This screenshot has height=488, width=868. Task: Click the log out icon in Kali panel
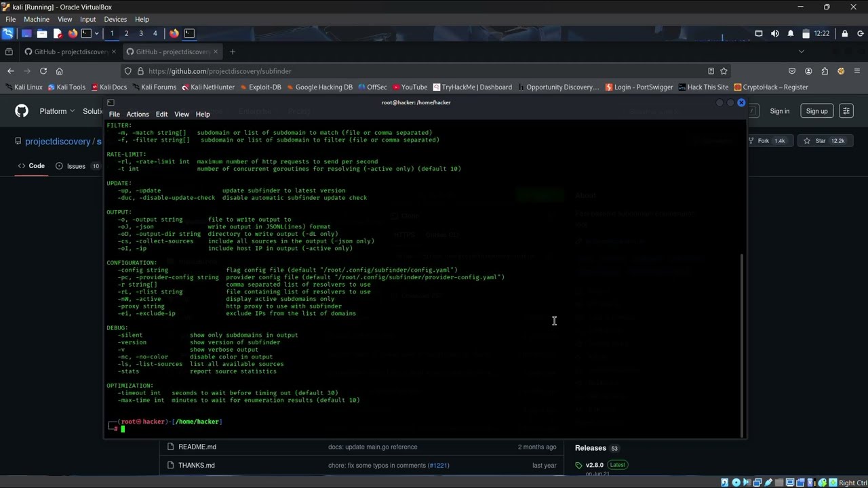pyautogui.click(x=860, y=33)
